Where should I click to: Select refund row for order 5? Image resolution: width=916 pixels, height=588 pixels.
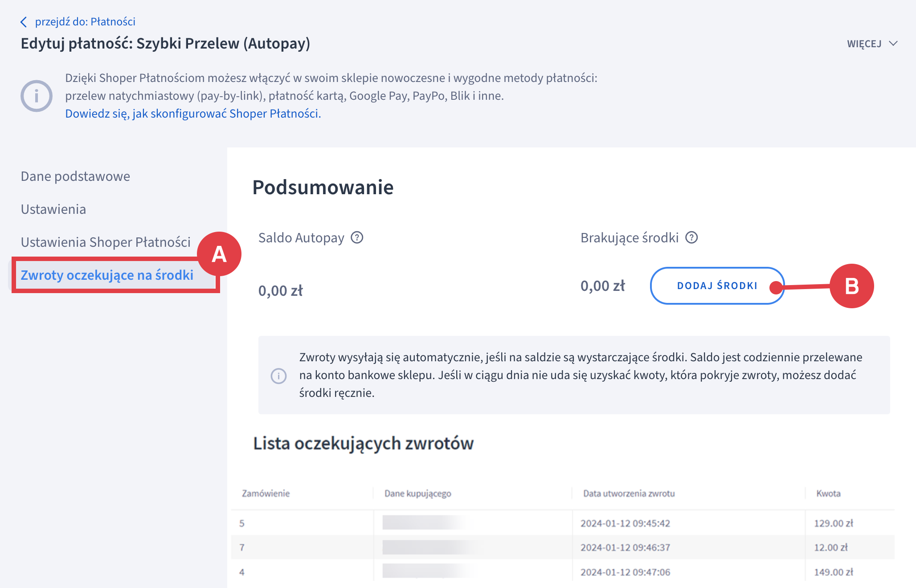242,523
